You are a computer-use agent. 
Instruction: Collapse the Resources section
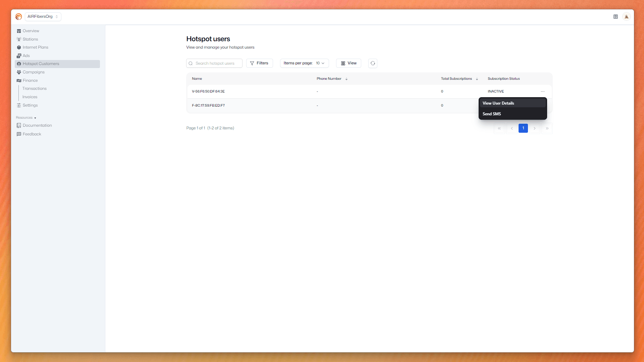(26, 118)
